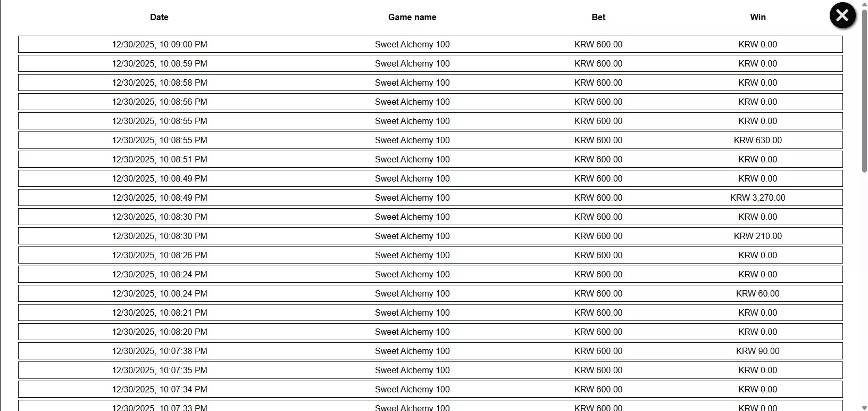This screenshot has width=868, height=411.
Task: Open the 10:08:59 PM history entry
Action: (430, 63)
